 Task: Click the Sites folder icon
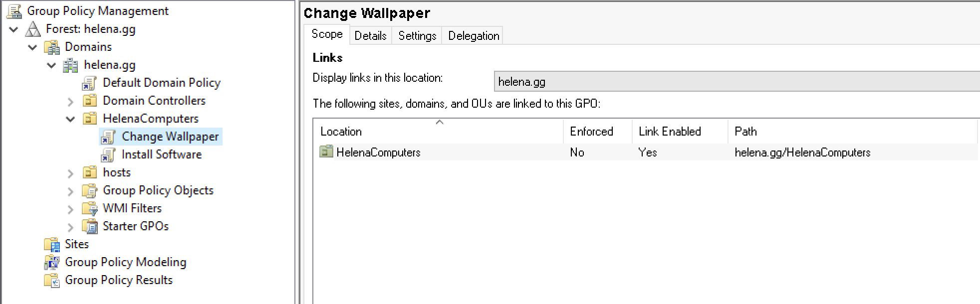click(x=52, y=244)
